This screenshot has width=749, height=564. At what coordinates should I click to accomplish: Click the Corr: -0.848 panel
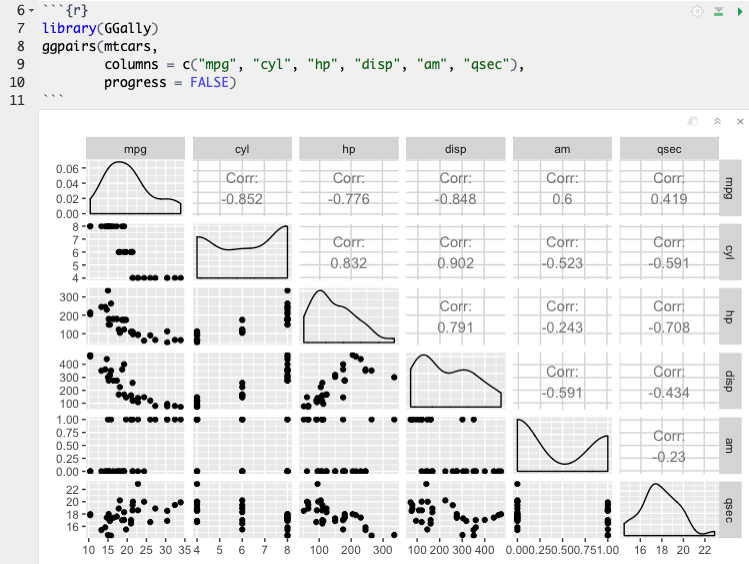[x=456, y=188]
